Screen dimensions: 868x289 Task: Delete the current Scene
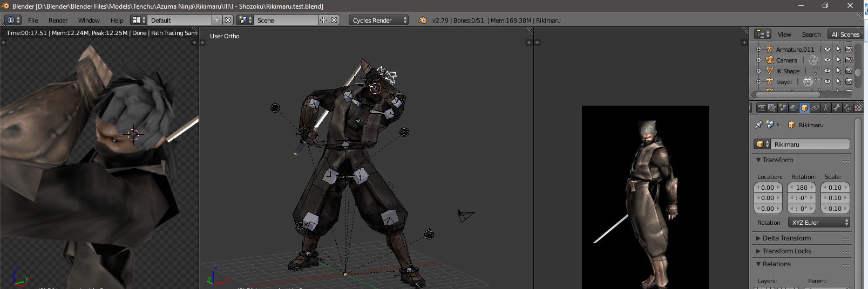(335, 20)
